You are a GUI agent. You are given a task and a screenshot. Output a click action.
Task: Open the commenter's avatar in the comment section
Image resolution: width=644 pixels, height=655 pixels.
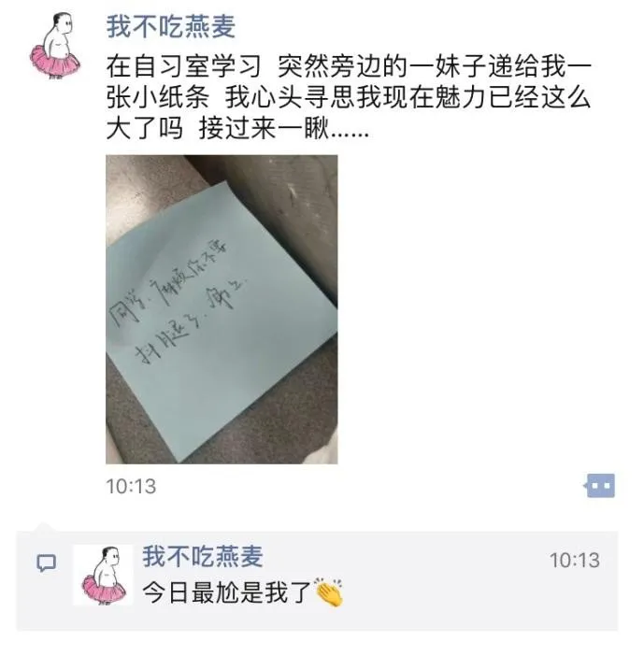click(103, 575)
